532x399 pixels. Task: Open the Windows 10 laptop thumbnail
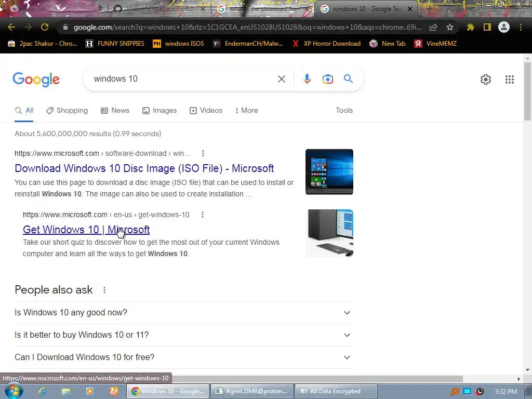[x=329, y=171]
